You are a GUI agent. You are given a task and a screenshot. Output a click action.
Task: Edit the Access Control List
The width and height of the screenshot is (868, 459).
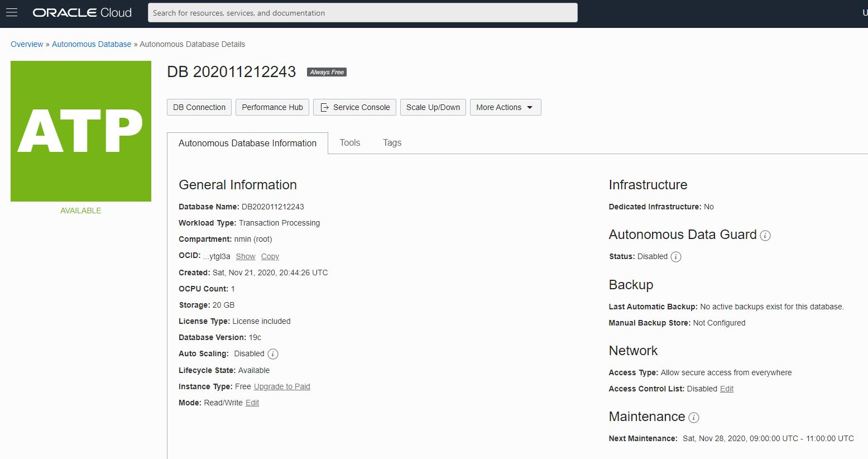(x=726, y=389)
